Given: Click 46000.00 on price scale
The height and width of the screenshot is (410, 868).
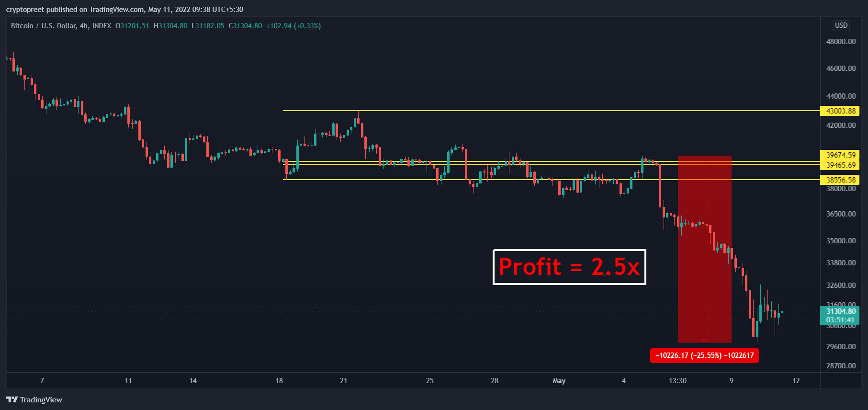Looking at the screenshot, I should click(841, 68).
